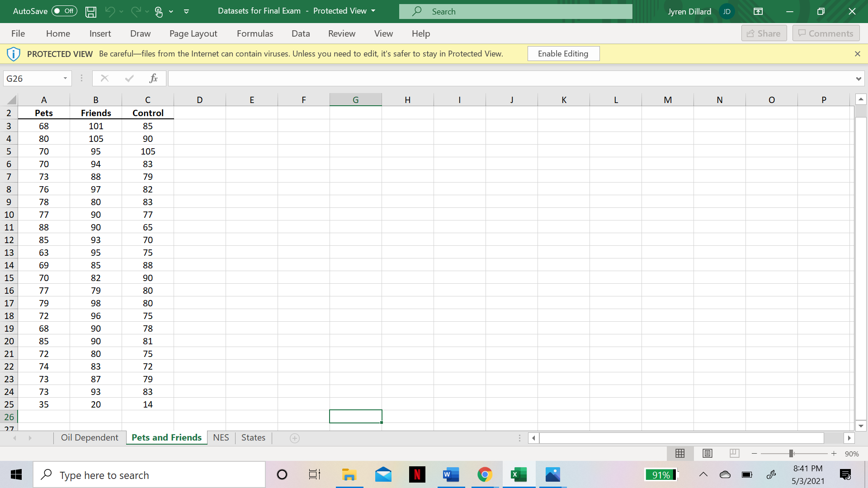The image size is (868, 488).
Task: Dismiss the Protected View message bar
Action: tap(858, 54)
